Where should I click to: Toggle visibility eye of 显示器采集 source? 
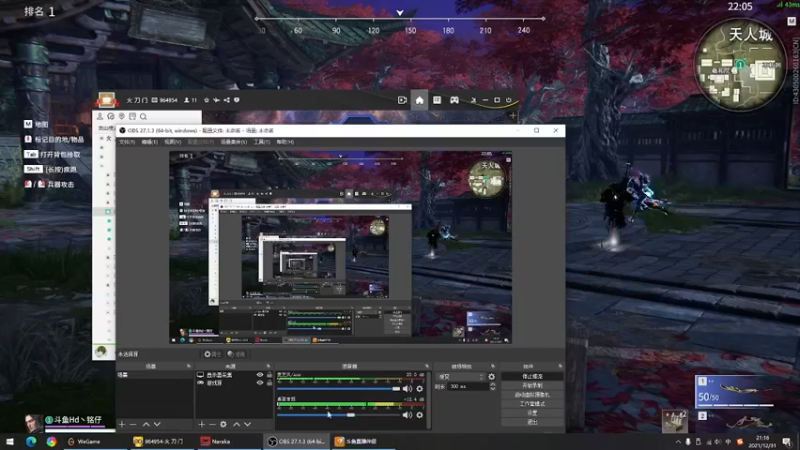(x=260, y=375)
